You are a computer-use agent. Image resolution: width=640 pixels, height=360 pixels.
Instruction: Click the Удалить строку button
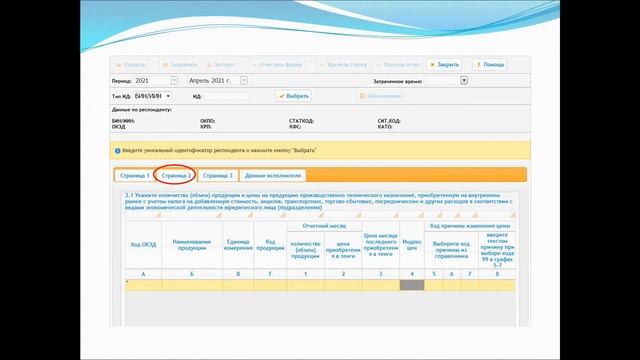[343, 65]
